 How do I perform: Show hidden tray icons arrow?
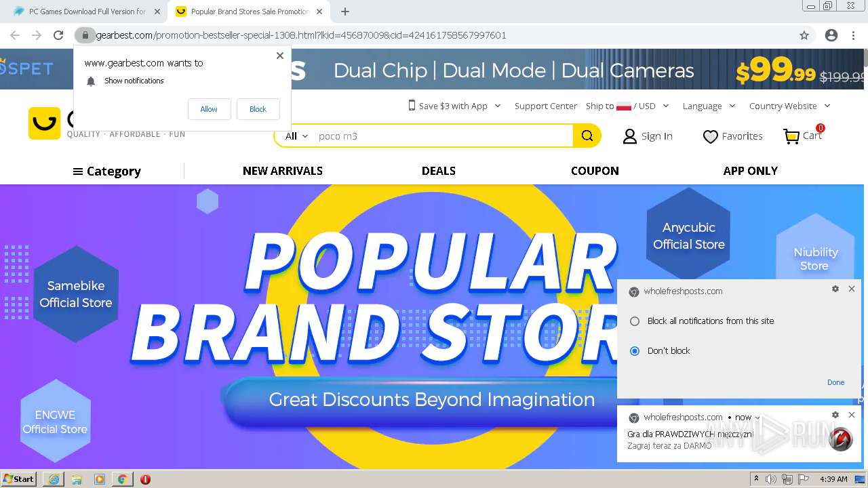(757, 479)
